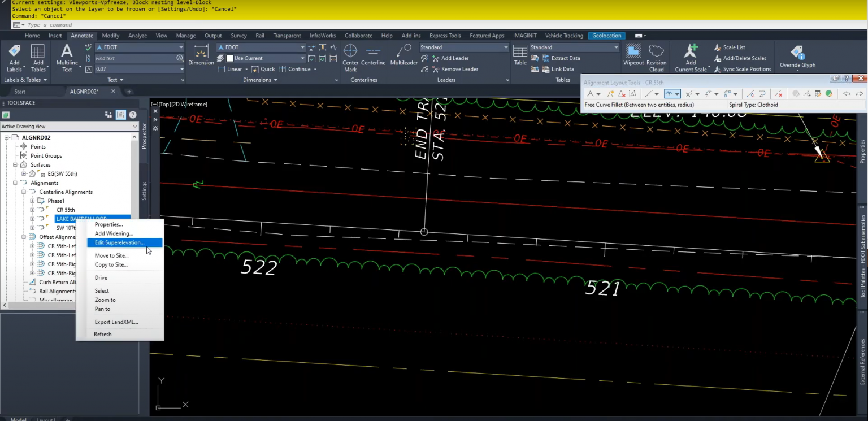Switch to the Geolocation ribbon tab
Screen dimensions: 868x421
606,35
